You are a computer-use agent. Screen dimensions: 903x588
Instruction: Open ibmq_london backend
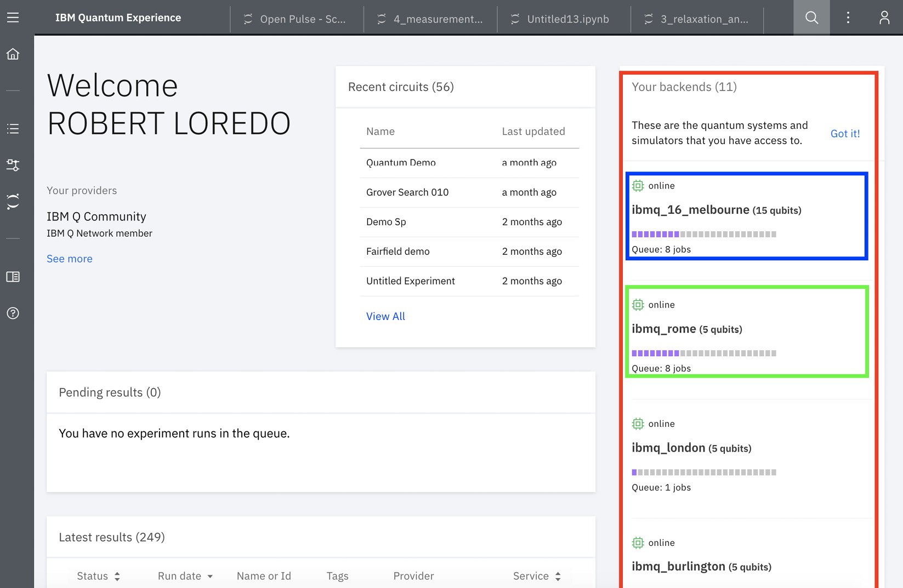pos(691,448)
